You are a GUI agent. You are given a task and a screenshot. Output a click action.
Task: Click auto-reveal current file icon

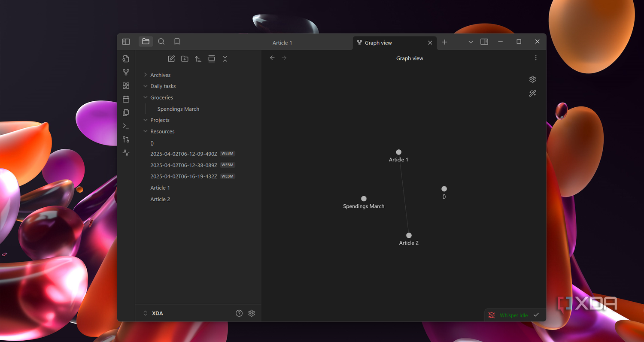click(212, 59)
